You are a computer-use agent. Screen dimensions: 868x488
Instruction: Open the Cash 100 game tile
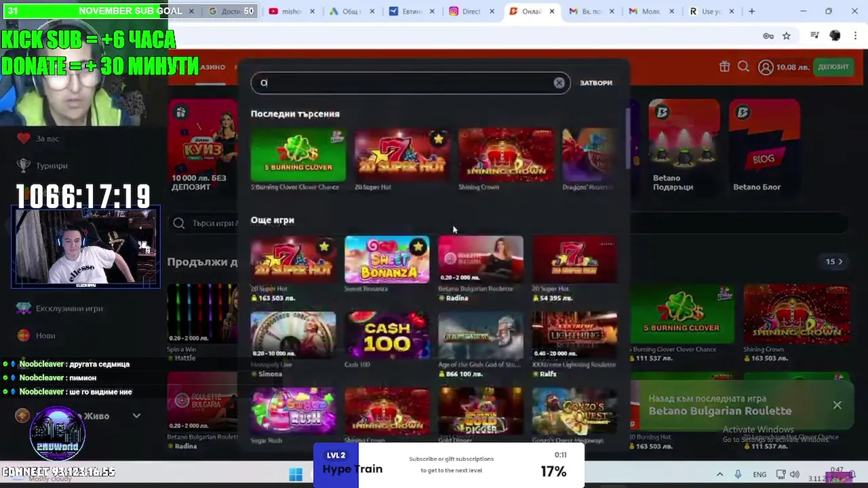click(387, 335)
